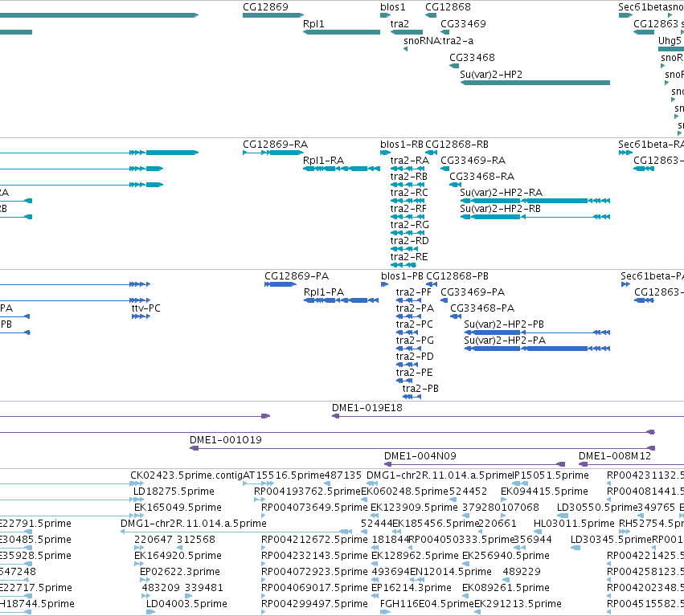Click the blos1-RB transcript label
684x616 pixels.
[401, 145]
